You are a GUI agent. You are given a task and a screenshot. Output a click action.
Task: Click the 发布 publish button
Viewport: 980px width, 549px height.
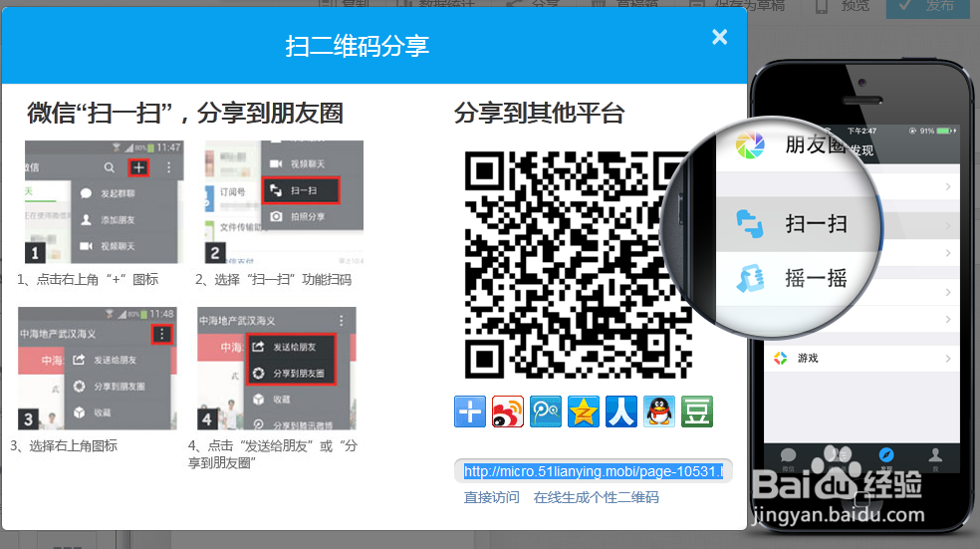point(929,8)
